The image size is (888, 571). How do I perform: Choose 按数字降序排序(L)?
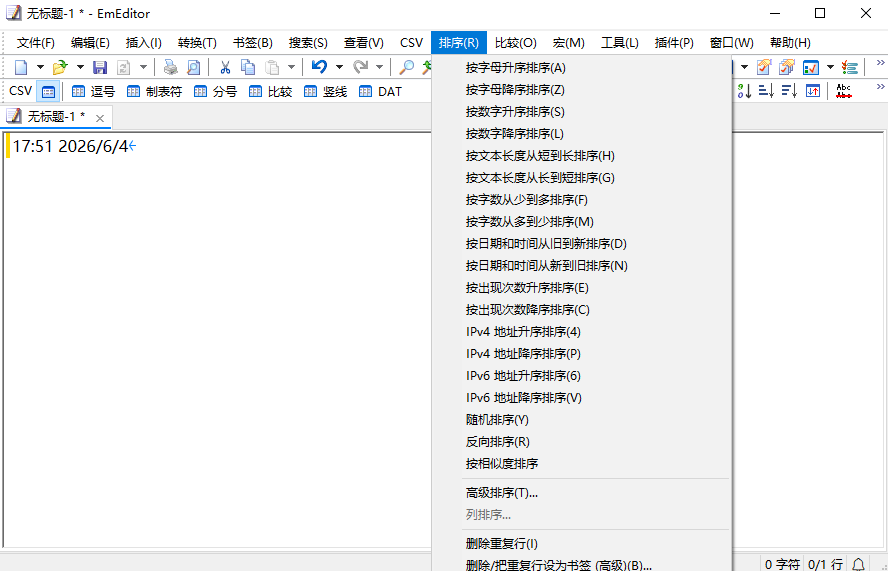(582, 134)
